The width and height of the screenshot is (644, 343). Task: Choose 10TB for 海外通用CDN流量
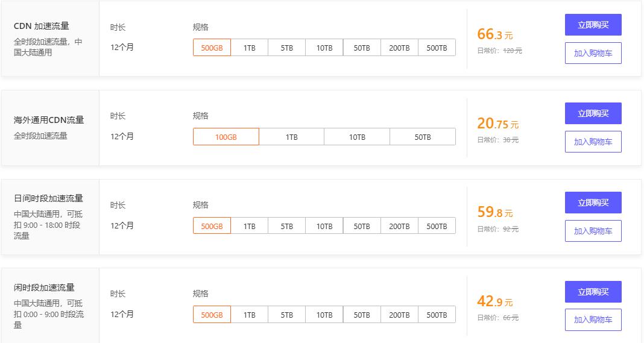(357, 137)
